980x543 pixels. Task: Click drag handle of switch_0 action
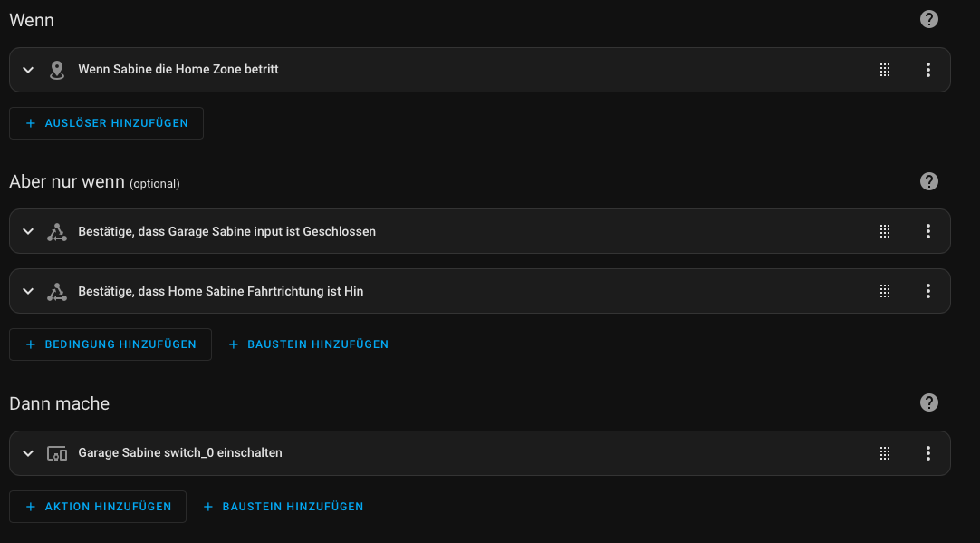tap(885, 453)
